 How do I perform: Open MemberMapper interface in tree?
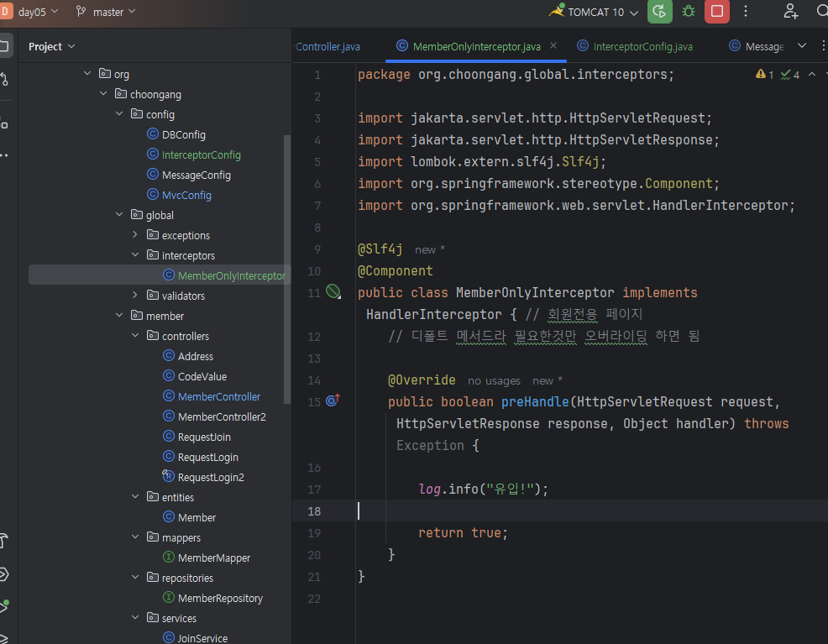tap(207, 558)
